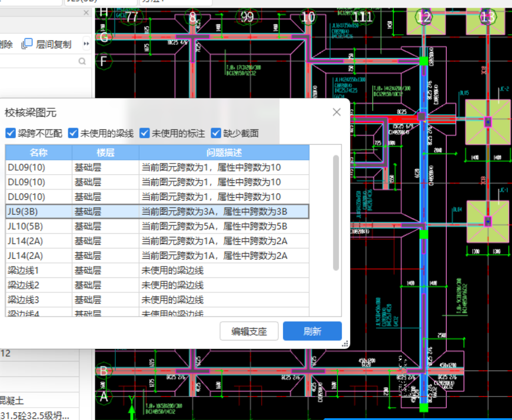Select the JL10(5B) row
The width and height of the screenshot is (512, 420).
coord(157,226)
